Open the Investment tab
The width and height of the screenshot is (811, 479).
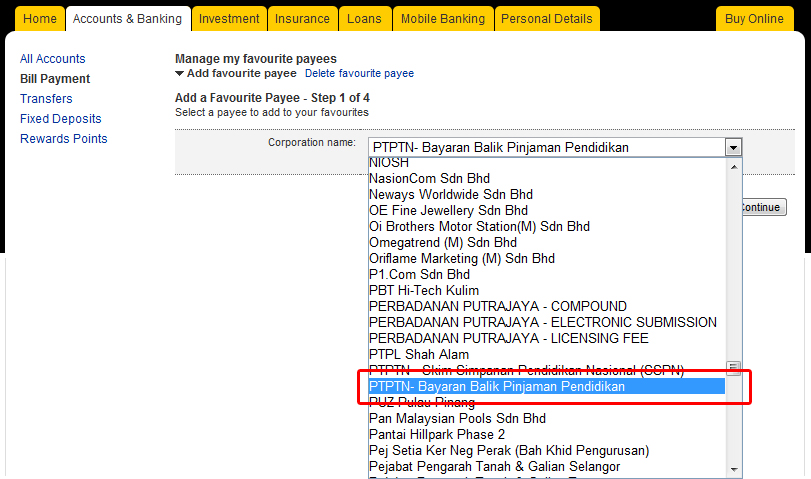point(229,19)
